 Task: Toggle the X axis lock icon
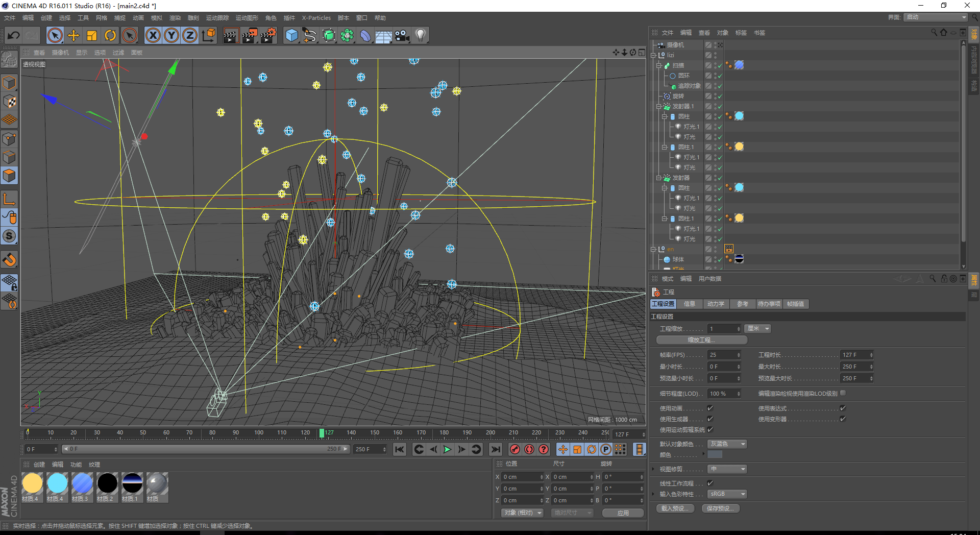(153, 35)
